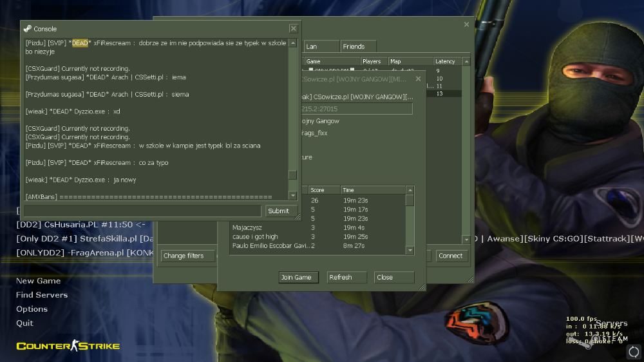Close the CSowicze.pl server info dialog X
Screen dimensions: 644x362
(x=418, y=79)
